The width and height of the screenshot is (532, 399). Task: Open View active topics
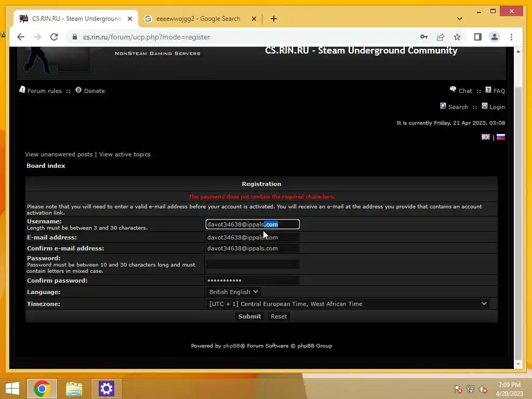point(125,154)
